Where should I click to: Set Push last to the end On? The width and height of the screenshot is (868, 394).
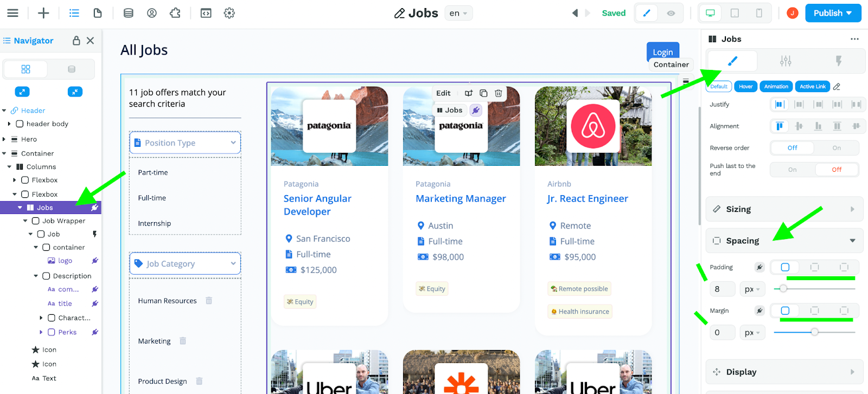click(x=793, y=170)
